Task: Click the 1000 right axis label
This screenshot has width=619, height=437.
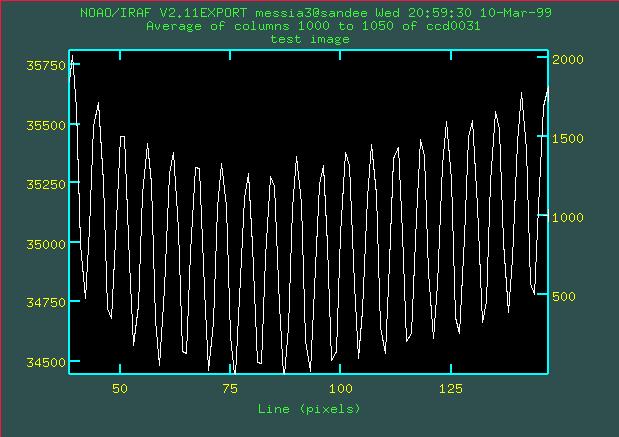Action: pos(568,218)
